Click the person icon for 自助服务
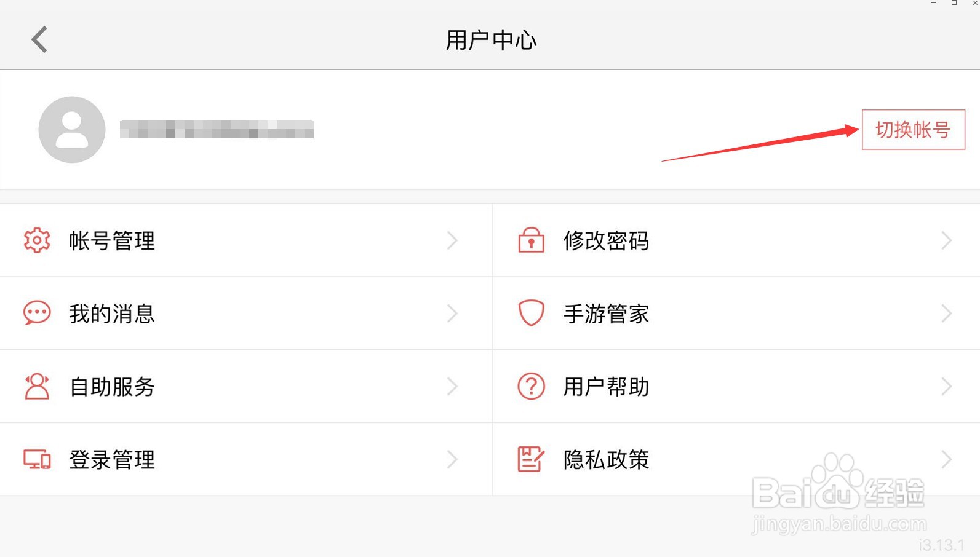The width and height of the screenshot is (980, 557). tap(37, 387)
